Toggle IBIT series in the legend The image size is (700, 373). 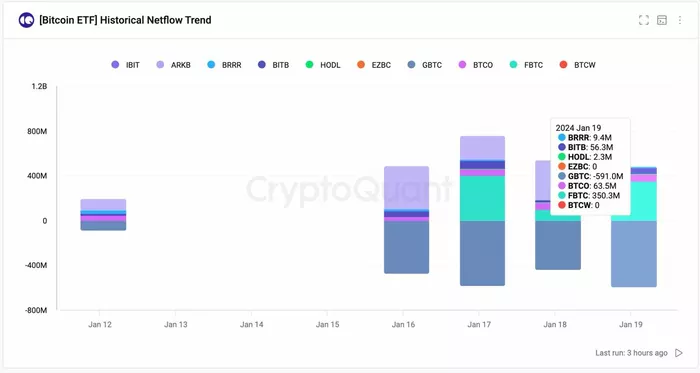(x=125, y=65)
